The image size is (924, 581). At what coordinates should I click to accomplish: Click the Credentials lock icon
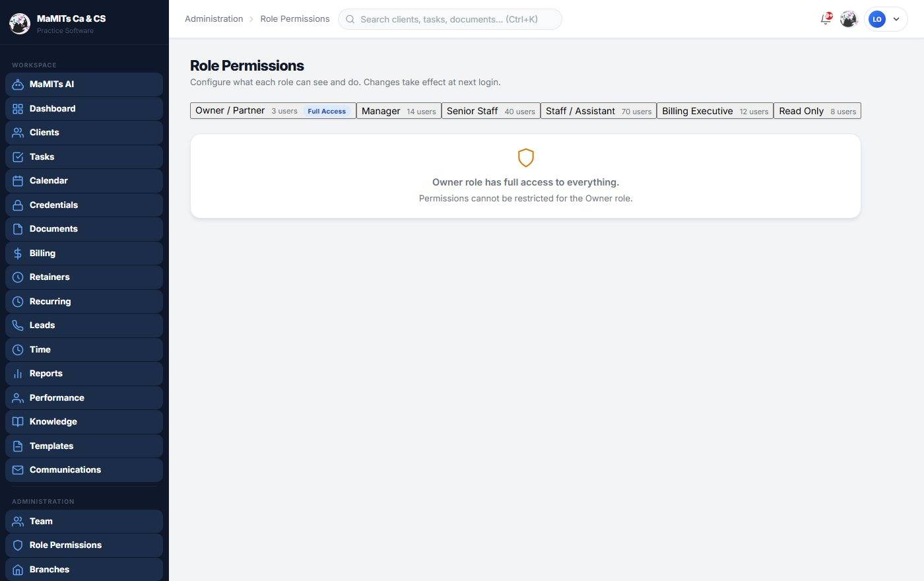tap(18, 205)
